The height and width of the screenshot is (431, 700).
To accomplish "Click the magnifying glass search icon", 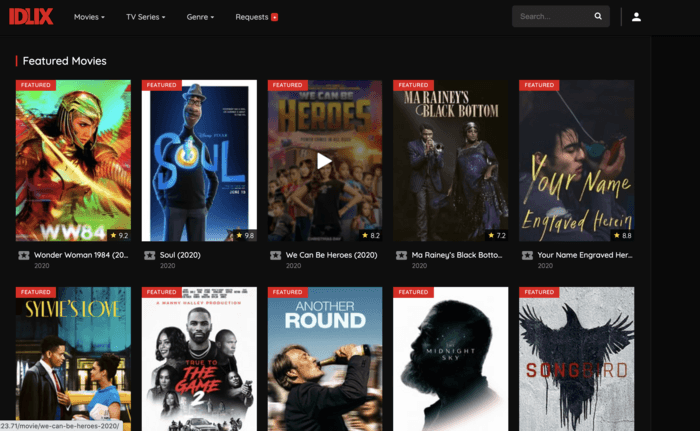I will point(598,16).
